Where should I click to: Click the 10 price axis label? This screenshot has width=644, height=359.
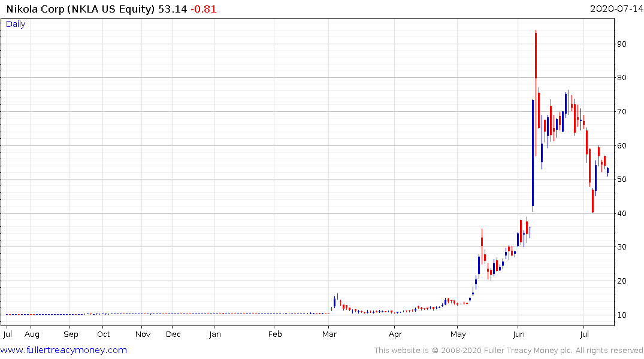(622, 315)
